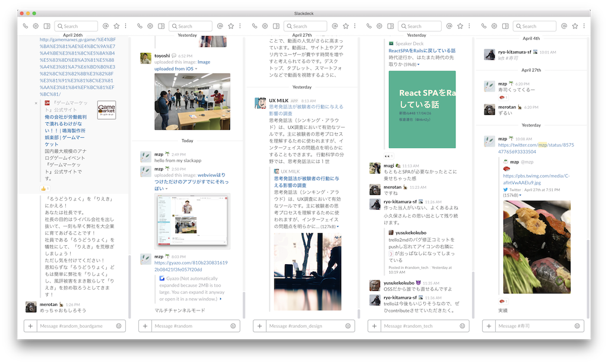Viewport: 608px width, 364px height.
Task: Open the emoji picker in the #寿司 message box
Action: 576,326
